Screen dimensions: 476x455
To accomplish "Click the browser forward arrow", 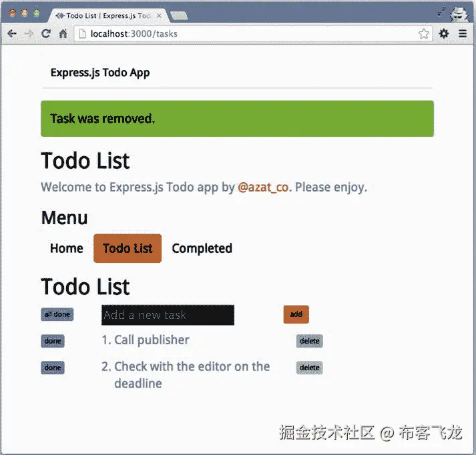I will tap(29, 33).
